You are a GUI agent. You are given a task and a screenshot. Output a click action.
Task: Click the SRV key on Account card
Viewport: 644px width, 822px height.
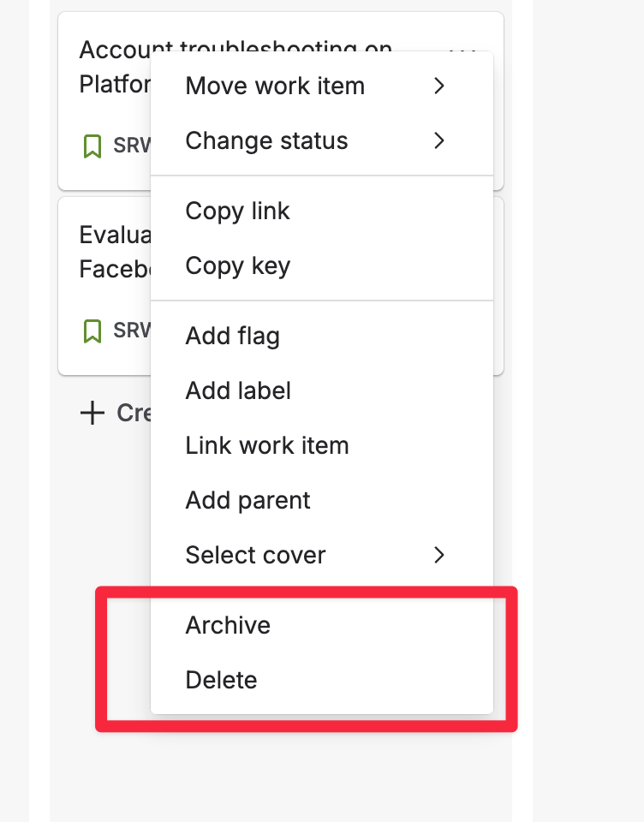coord(132,146)
